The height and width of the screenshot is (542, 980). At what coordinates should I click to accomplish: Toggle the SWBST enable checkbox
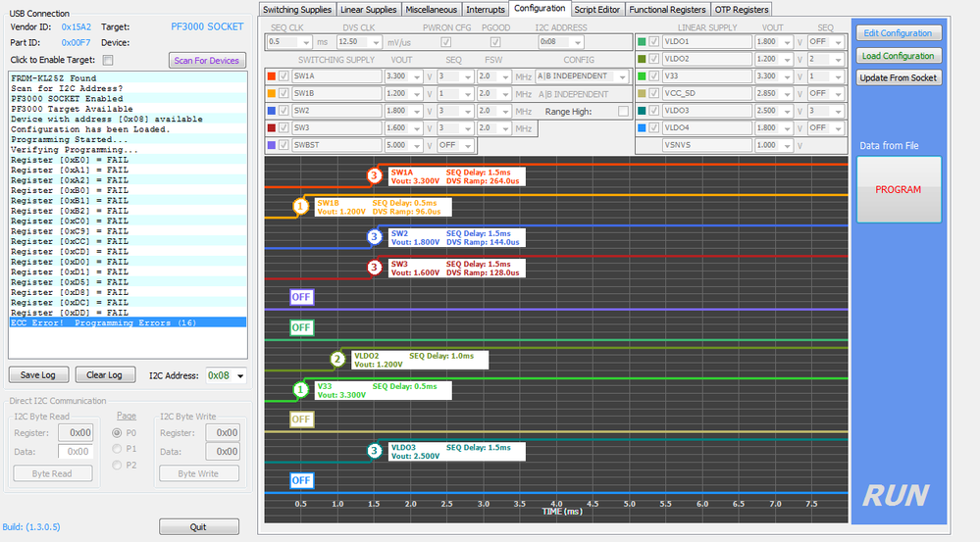284,145
